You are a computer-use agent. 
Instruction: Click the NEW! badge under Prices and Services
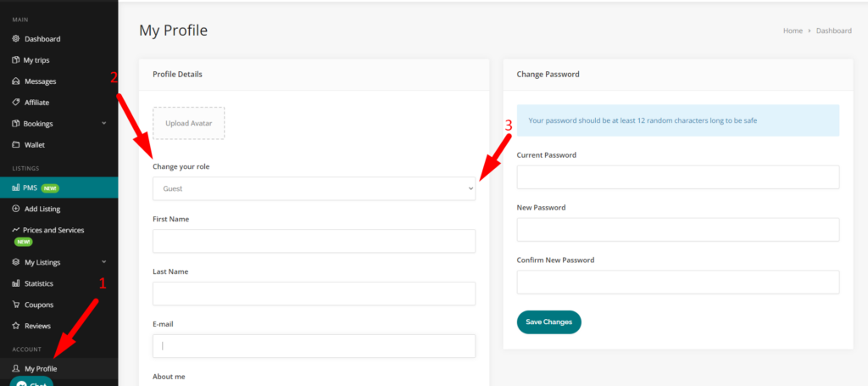pos(23,242)
